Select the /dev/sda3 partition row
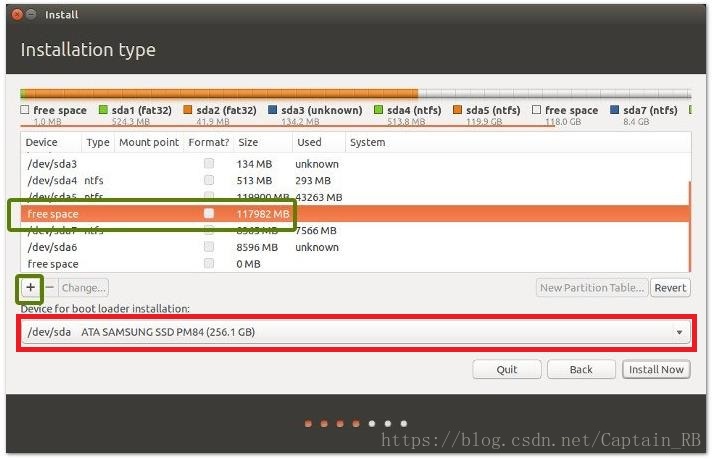The height and width of the screenshot is (460, 712). [355, 164]
